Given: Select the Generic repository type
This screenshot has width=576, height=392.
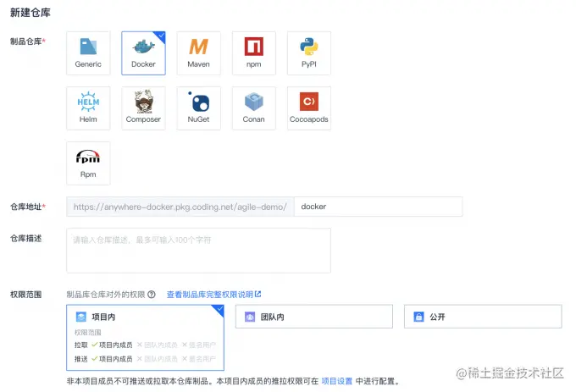Looking at the screenshot, I should coord(88,53).
